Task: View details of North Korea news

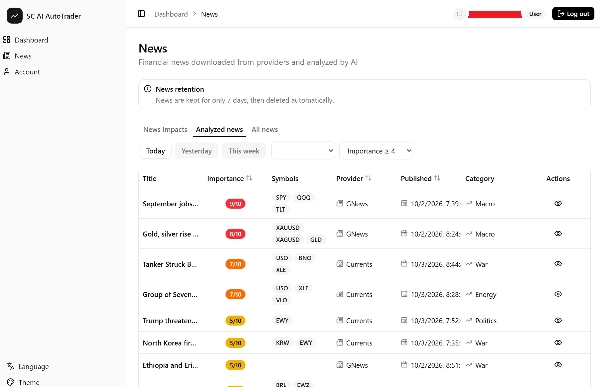Action: coord(558,343)
